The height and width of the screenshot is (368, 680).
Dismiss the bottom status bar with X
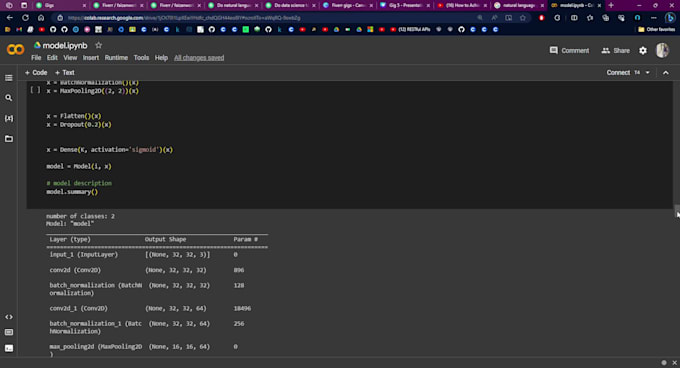[x=674, y=362]
